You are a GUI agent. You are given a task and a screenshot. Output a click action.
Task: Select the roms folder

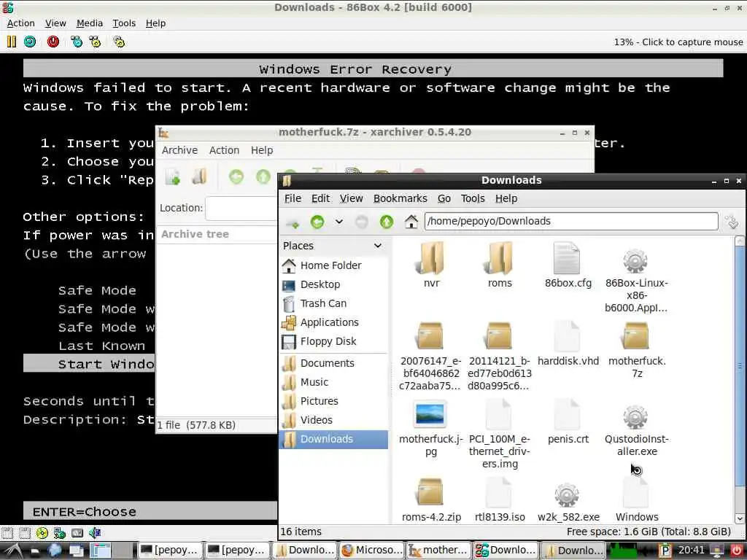(x=500, y=265)
